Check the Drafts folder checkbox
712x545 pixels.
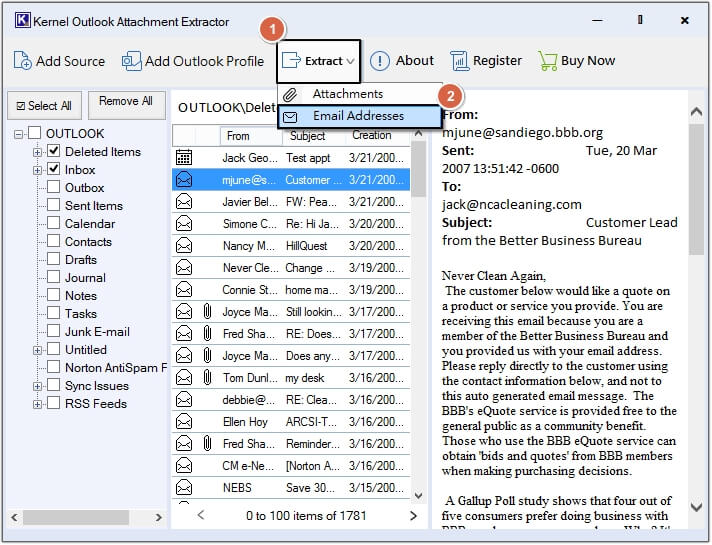point(54,259)
